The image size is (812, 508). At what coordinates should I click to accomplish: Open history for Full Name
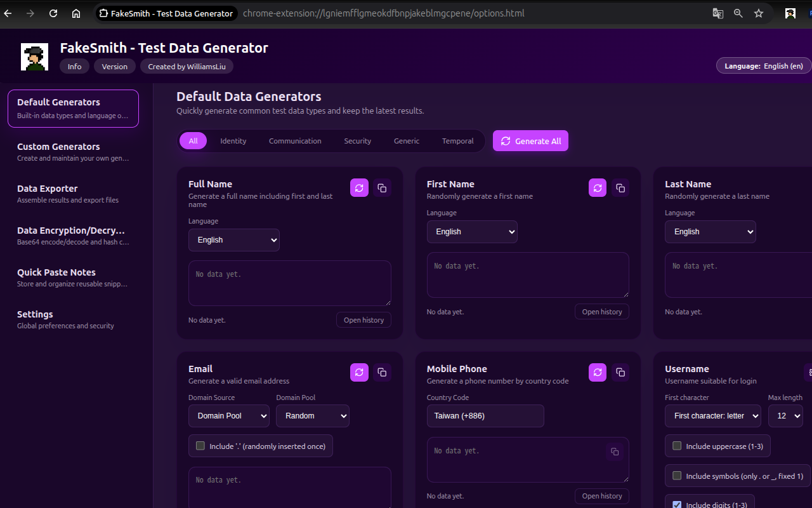363,320
